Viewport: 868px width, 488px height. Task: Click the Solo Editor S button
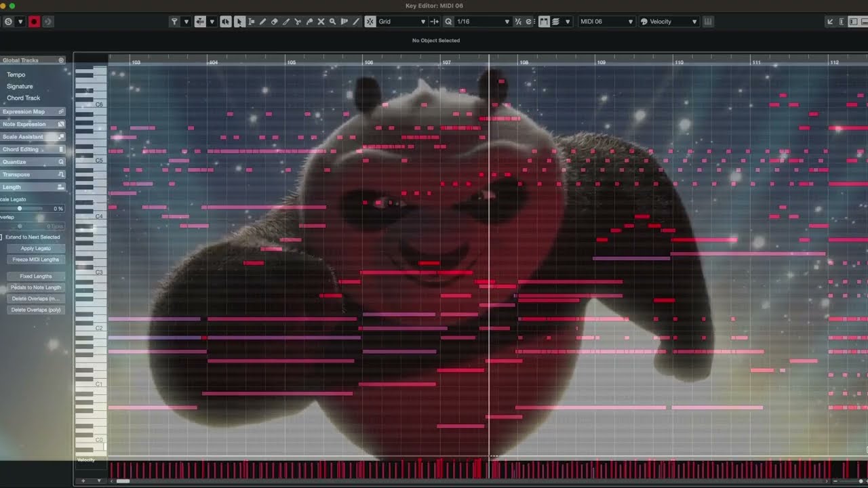pyautogui.click(x=8, y=22)
